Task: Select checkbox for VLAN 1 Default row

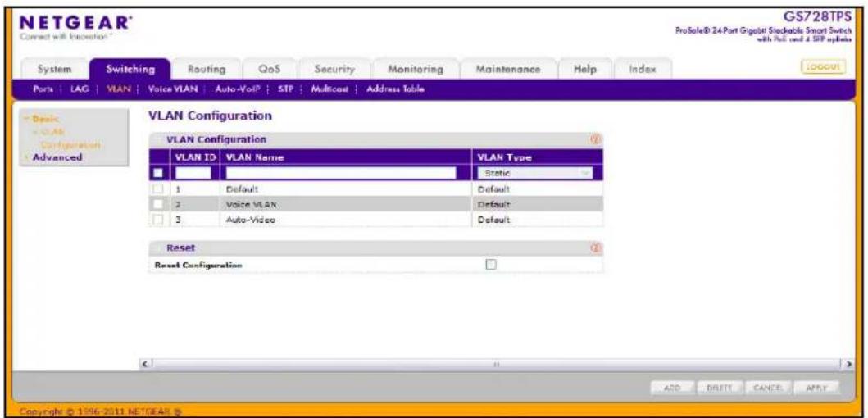Action: (158, 189)
